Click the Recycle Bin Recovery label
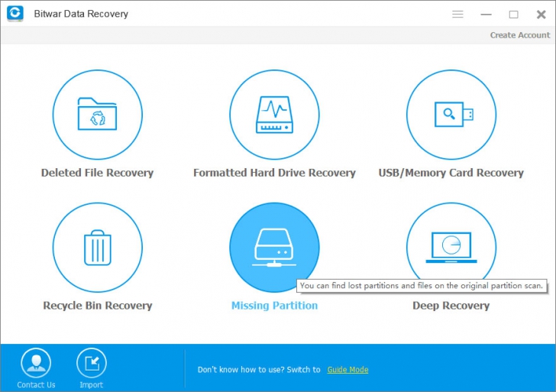The height and width of the screenshot is (392, 556). [98, 306]
